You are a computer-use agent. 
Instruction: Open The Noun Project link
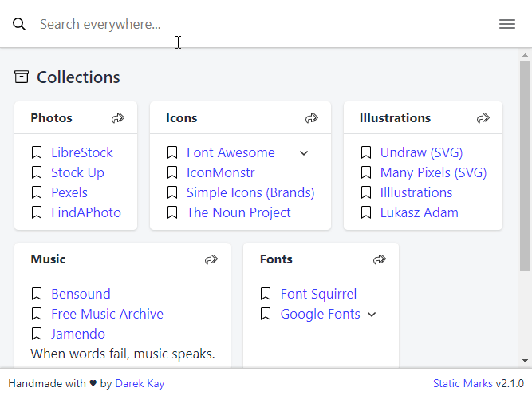point(238,212)
